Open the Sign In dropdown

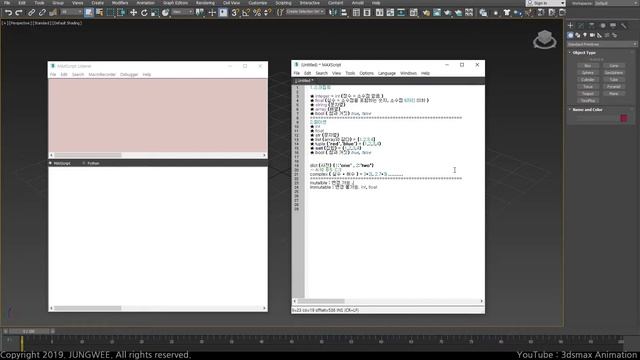coord(546,3)
